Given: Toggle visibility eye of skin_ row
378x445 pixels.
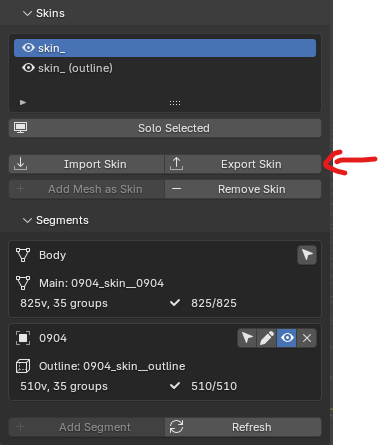Looking at the screenshot, I should 28,48.
